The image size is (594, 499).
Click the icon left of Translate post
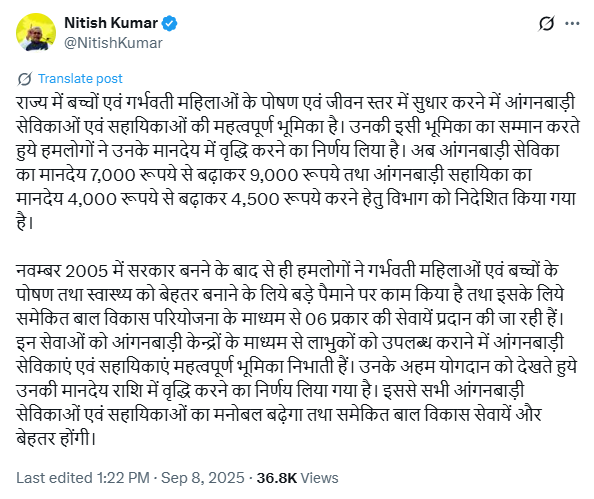(25, 79)
